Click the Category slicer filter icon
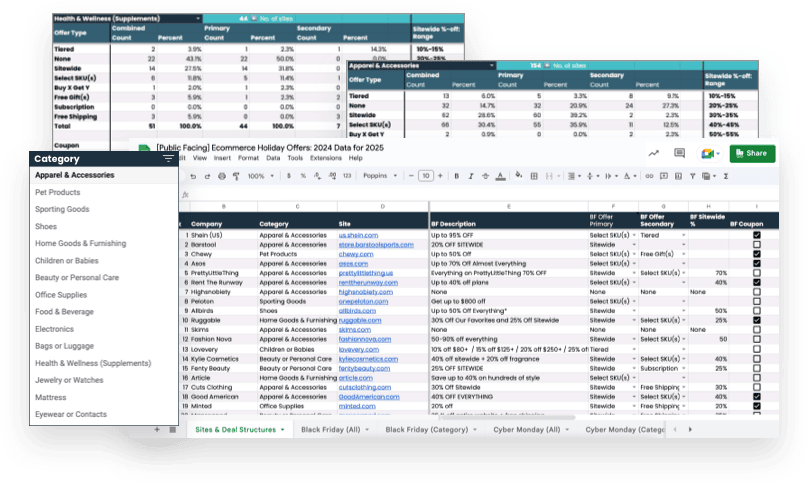The width and height of the screenshot is (808, 483). pos(168,158)
